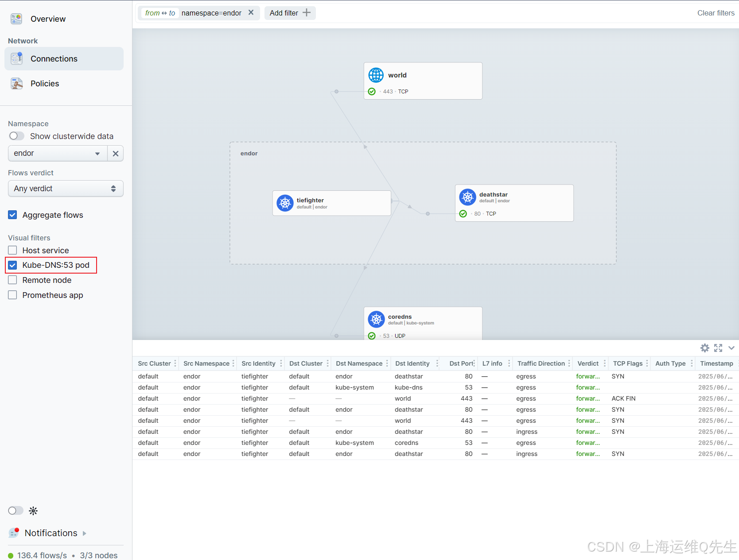Open Src Namespace column options
Viewport: 739px width, 560px height.
[x=233, y=363]
